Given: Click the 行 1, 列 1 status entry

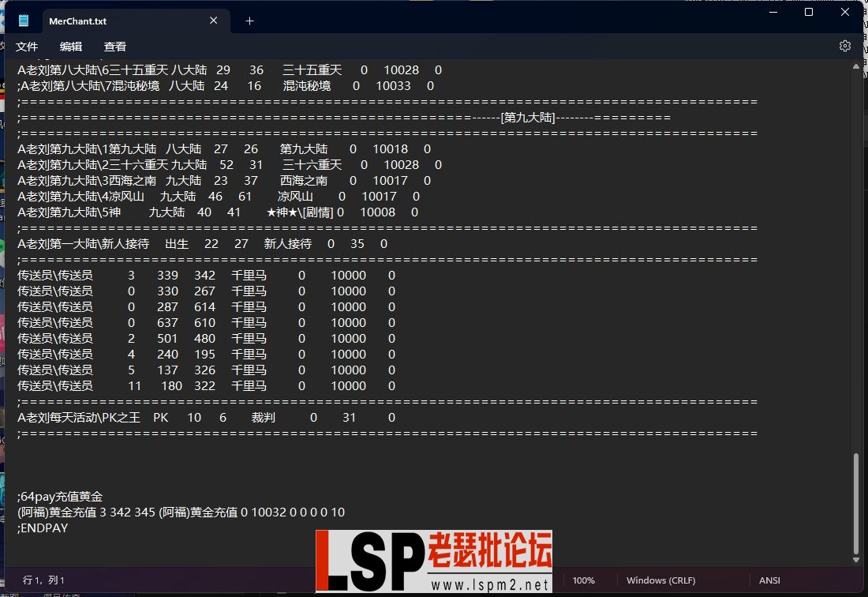Looking at the screenshot, I should coord(43,580).
